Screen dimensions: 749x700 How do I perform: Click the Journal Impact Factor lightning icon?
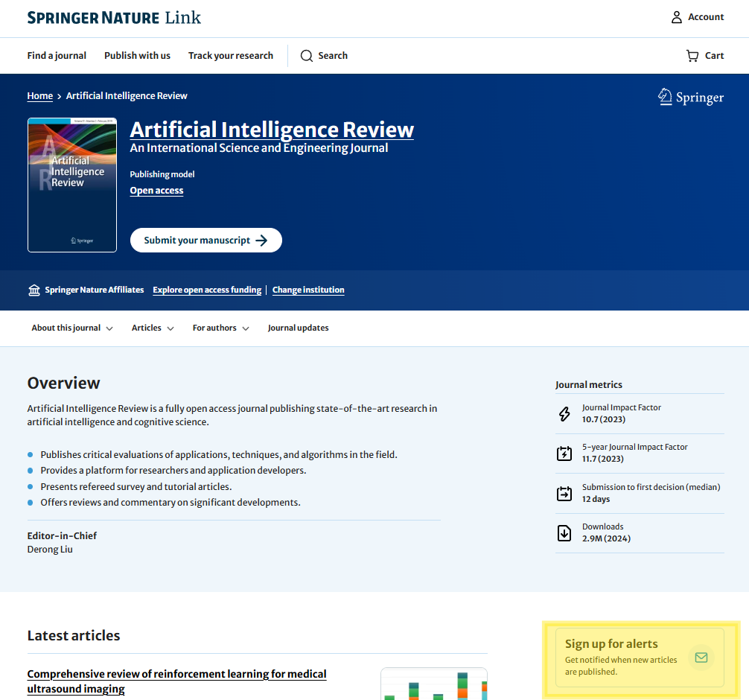tap(564, 414)
